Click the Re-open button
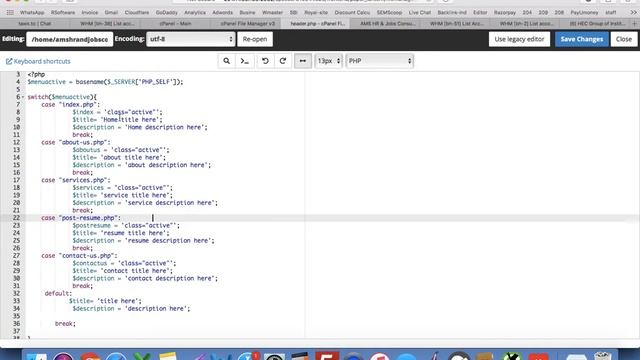640x360 pixels. [x=255, y=39]
